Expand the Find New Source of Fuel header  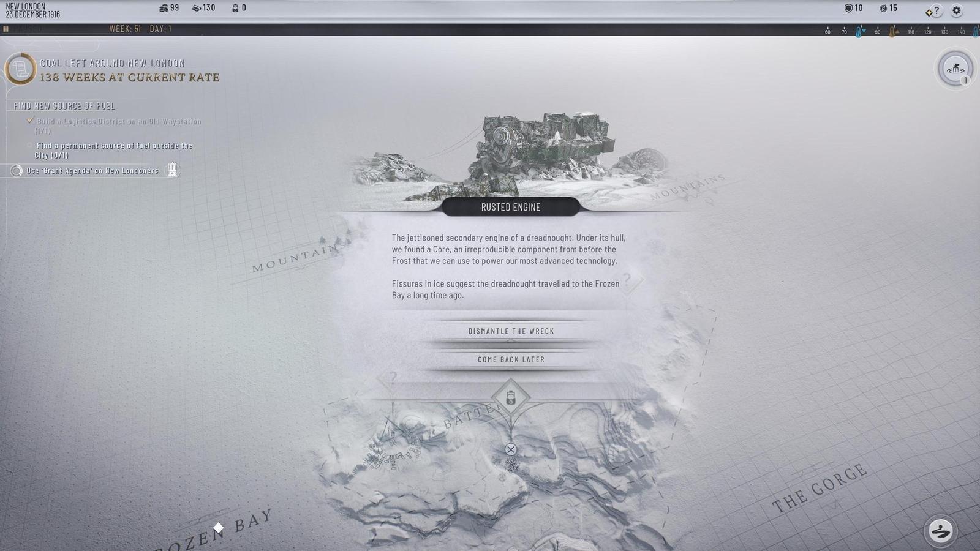64,106
